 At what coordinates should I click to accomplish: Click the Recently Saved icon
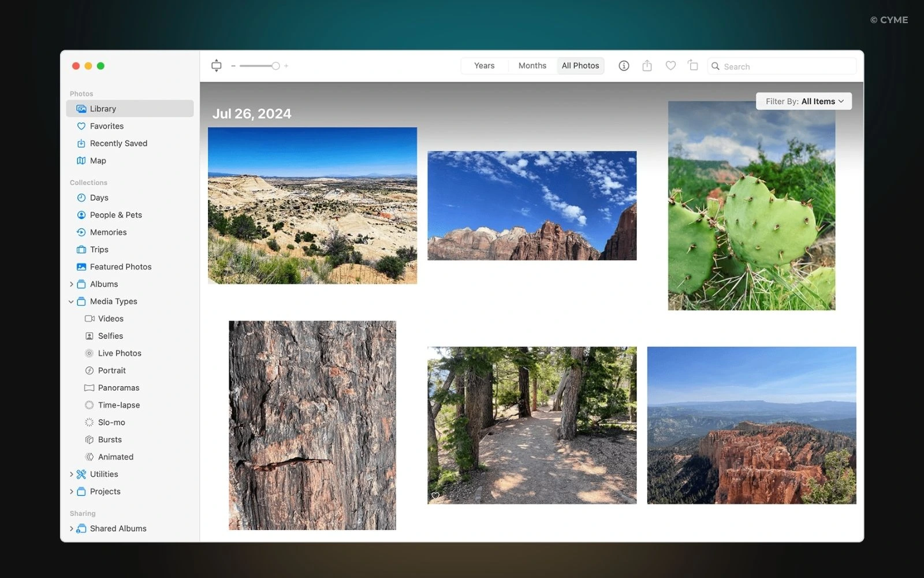[81, 143]
